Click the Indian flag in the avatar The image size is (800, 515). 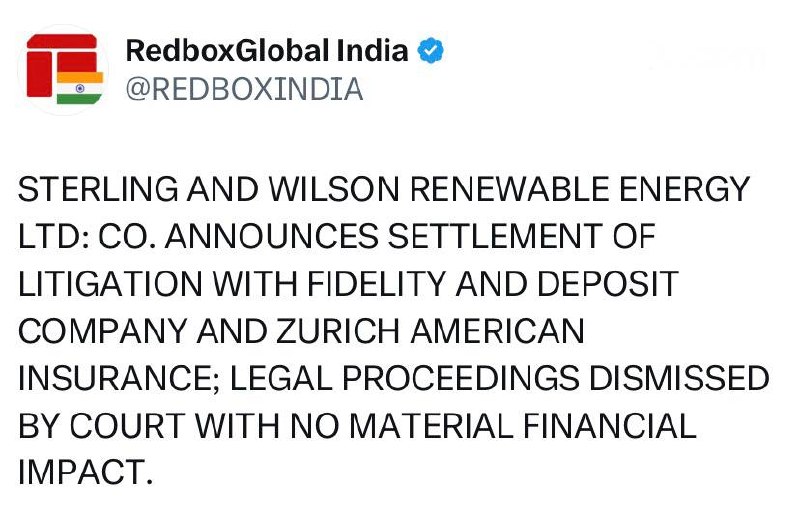tap(80, 88)
